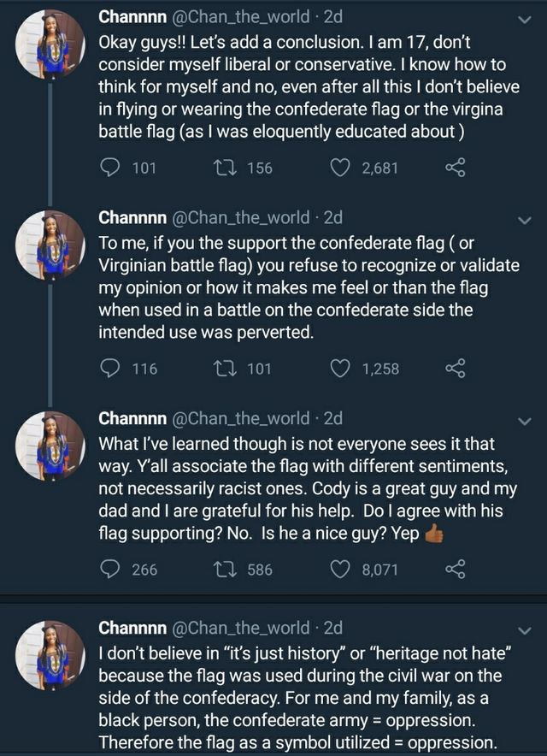Like the tweet with 2,681 likes
Image resolution: width=547 pixels, height=756 pixels.
click(x=341, y=168)
